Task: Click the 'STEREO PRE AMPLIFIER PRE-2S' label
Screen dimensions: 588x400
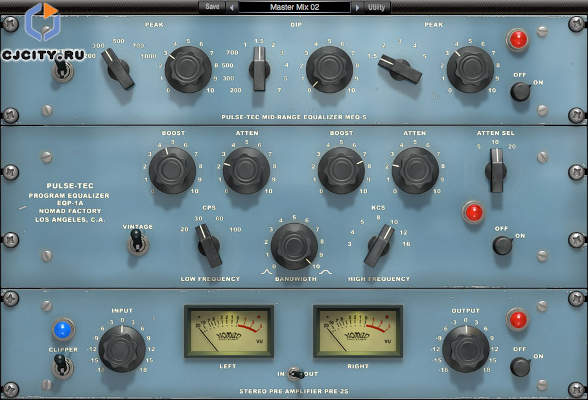Action: [294, 391]
